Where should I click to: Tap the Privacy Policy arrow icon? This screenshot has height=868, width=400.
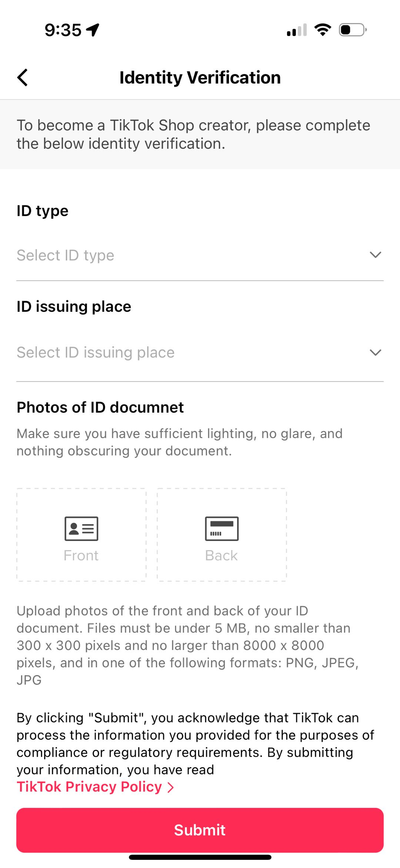(170, 787)
